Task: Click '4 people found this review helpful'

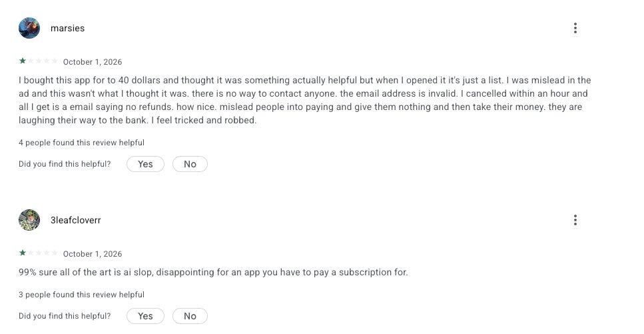Action: 81,143
